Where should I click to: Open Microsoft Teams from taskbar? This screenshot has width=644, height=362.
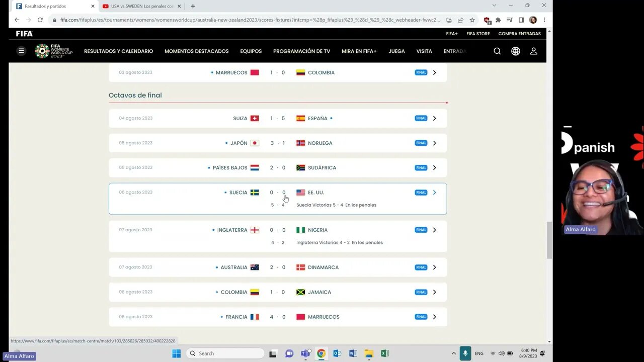click(305, 353)
